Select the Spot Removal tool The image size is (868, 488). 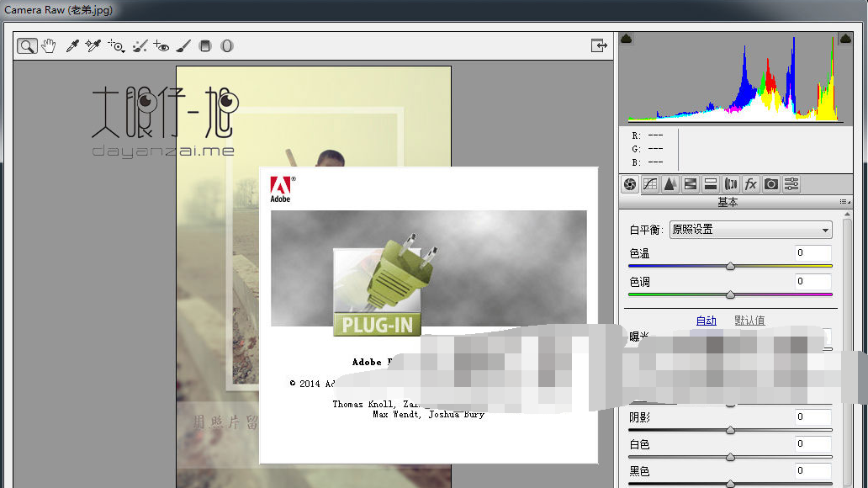140,46
